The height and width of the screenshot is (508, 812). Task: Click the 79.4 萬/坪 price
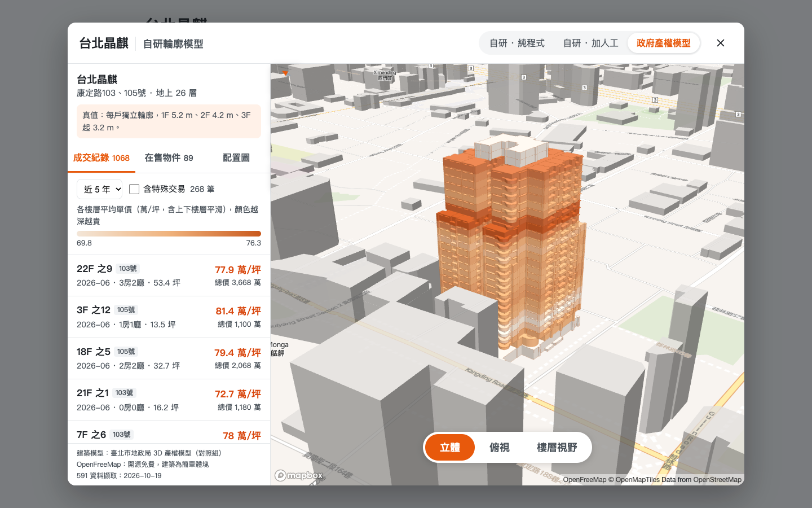pyautogui.click(x=237, y=353)
